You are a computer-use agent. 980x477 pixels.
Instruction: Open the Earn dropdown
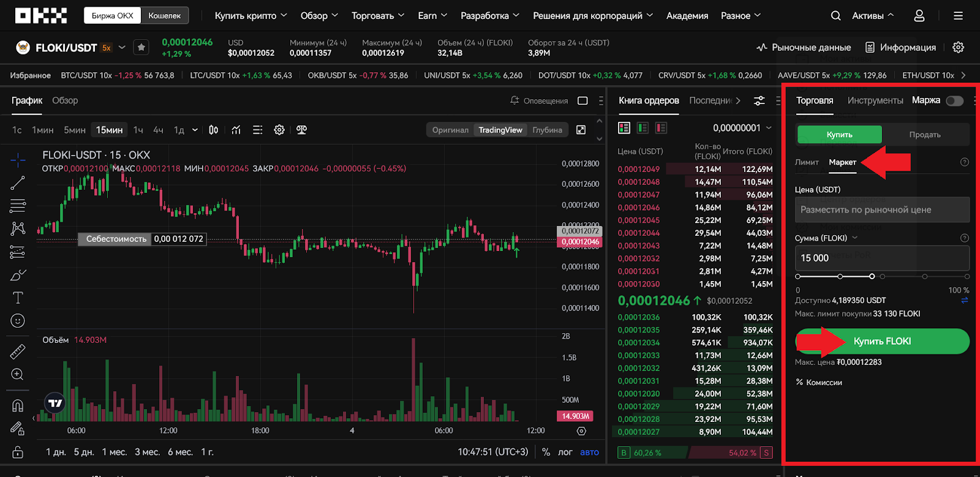[432, 16]
